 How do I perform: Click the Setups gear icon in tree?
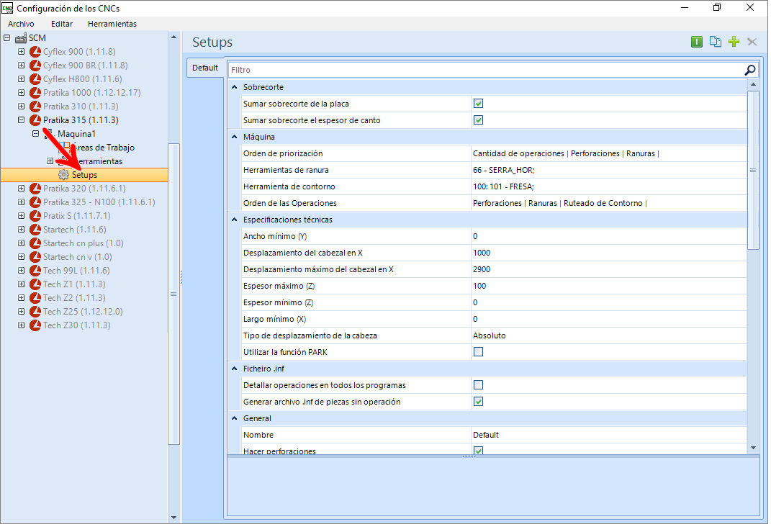click(x=63, y=174)
